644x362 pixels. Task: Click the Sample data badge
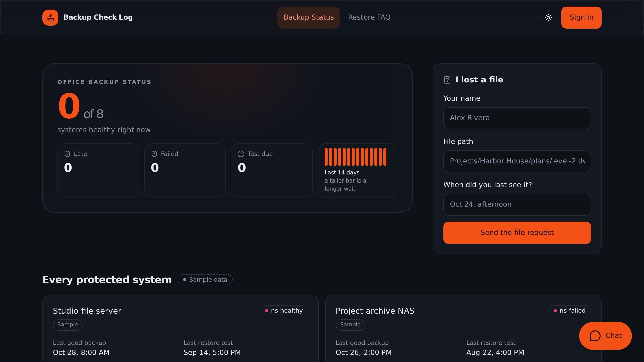205,280
